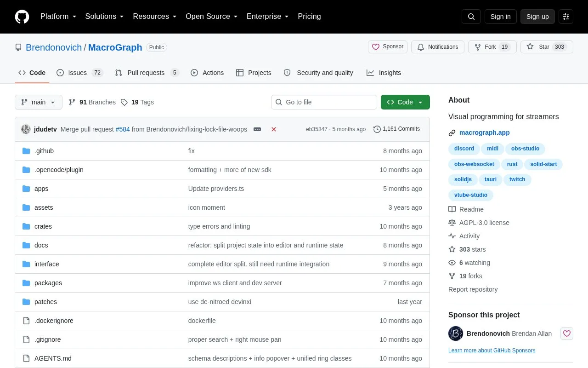This screenshot has width=588, height=368.
Task: Switch to the Issues tab
Action: point(80,73)
